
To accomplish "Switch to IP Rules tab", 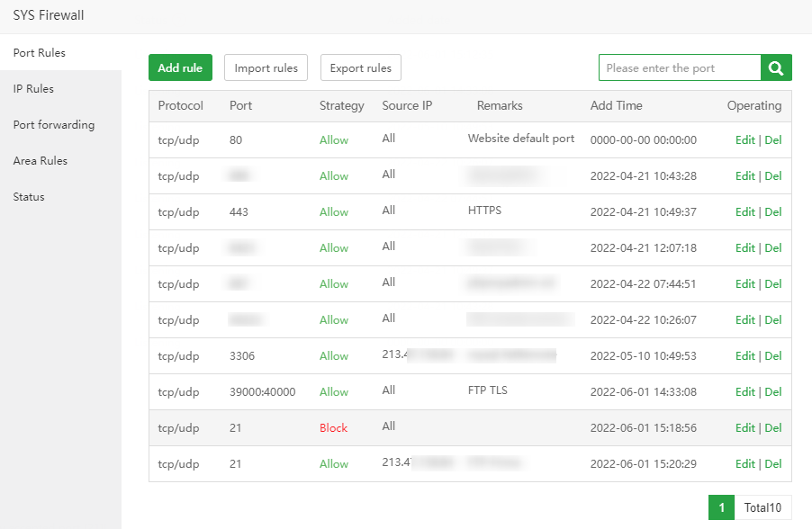I will coord(33,89).
